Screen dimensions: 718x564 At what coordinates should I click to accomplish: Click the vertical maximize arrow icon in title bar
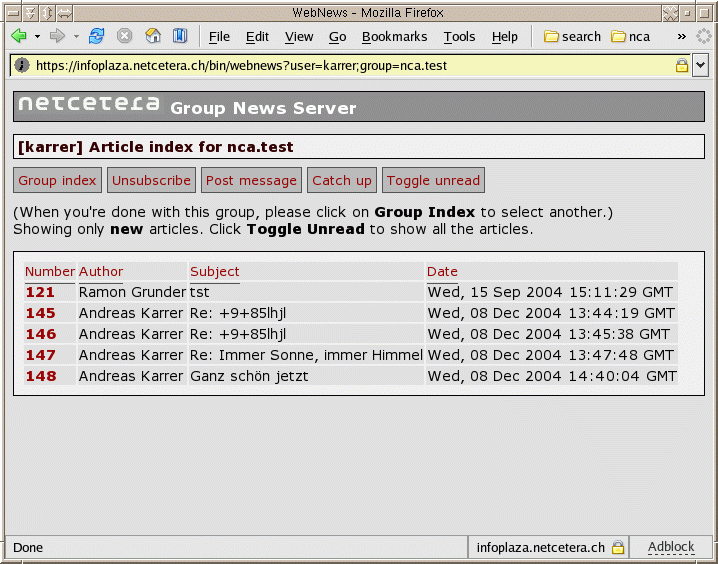[48, 13]
